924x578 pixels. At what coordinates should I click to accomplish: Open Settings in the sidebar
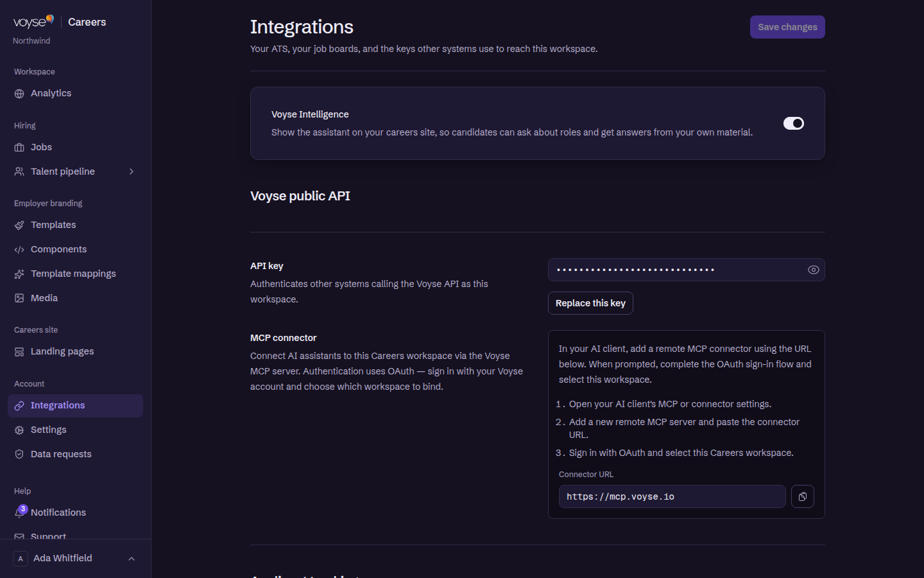pyautogui.click(x=75, y=430)
